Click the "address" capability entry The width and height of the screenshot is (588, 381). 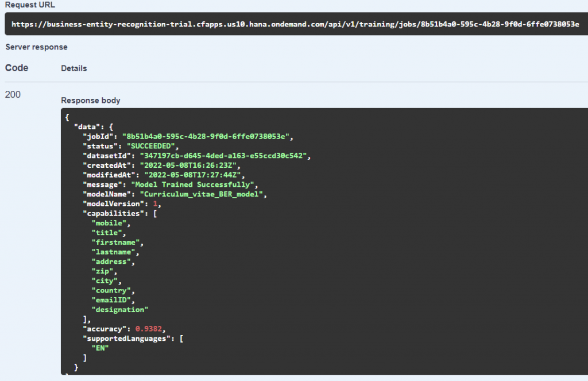(x=111, y=261)
